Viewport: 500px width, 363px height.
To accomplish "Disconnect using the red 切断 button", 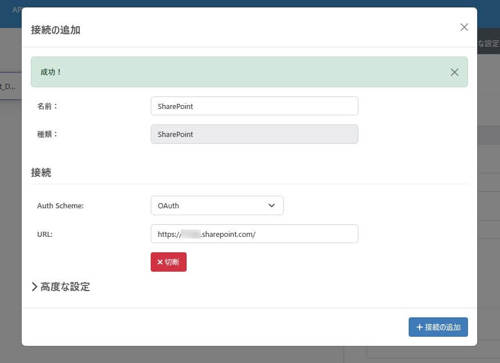I will [x=168, y=262].
